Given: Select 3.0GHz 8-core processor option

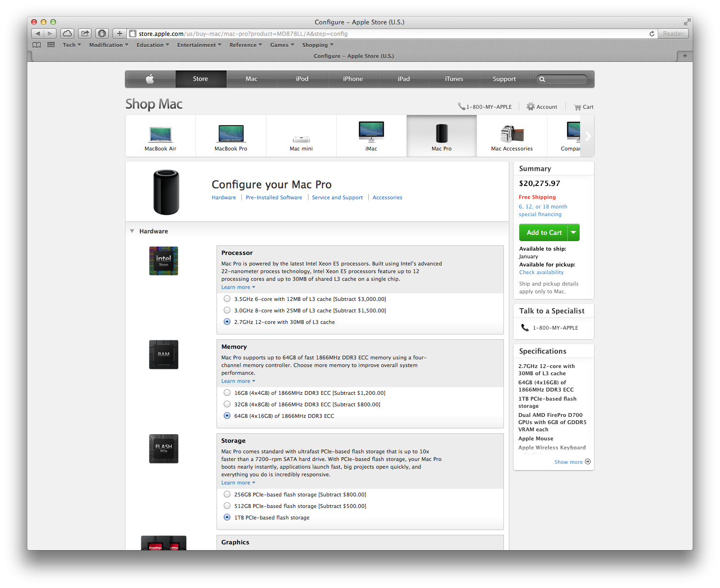Looking at the screenshot, I should pyautogui.click(x=227, y=310).
